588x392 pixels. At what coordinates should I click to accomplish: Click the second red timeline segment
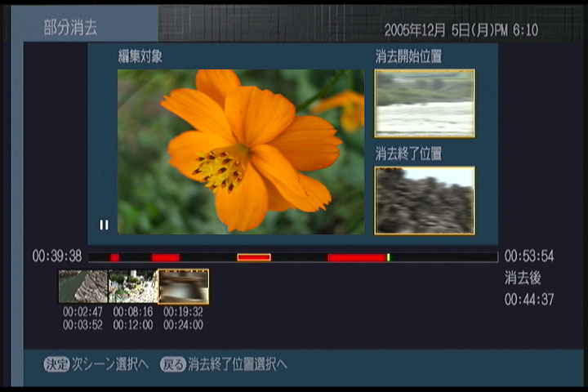pyautogui.click(x=165, y=257)
